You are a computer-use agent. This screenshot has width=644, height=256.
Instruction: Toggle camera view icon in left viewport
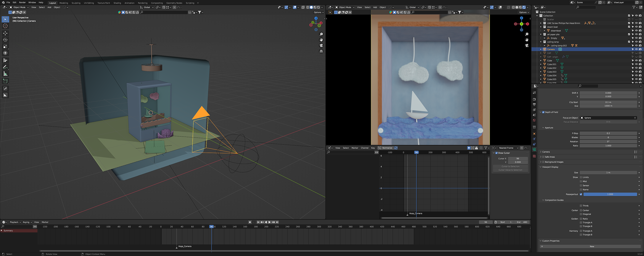coord(321,46)
